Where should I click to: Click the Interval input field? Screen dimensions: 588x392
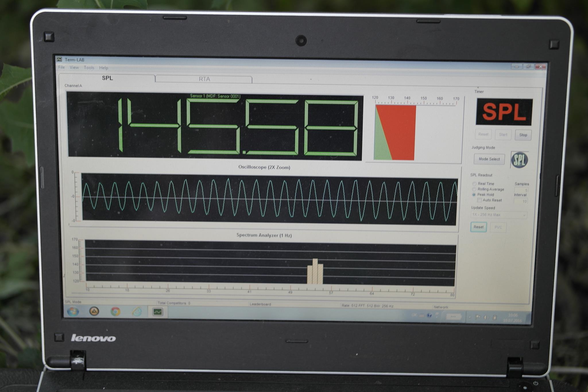pos(521,201)
